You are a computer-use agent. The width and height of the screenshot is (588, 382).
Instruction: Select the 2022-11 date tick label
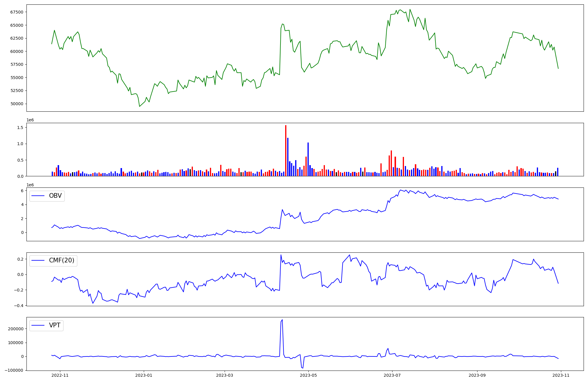pos(60,375)
